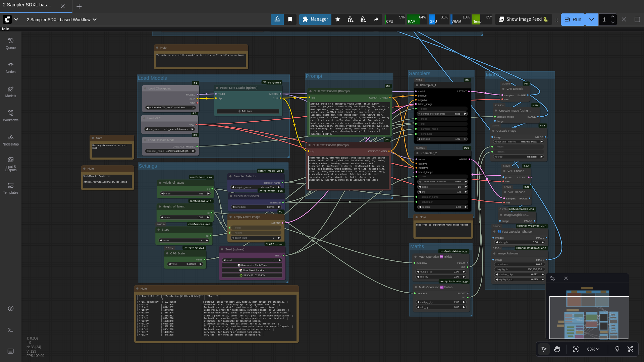The width and height of the screenshot is (644, 362).
Task: Open the Nodes library panel
Action: (x=11, y=67)
